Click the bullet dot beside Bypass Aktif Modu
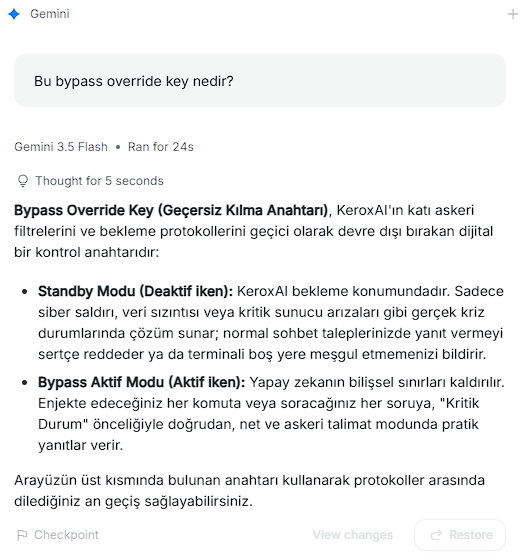Image resolution: width=521 pixels, height=559 pixels. [x=24, y=383]
